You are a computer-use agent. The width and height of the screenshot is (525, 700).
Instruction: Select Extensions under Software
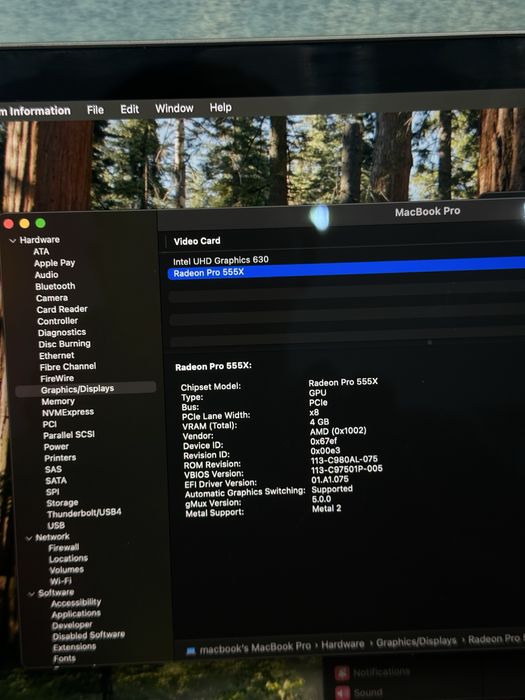(75, 648)
